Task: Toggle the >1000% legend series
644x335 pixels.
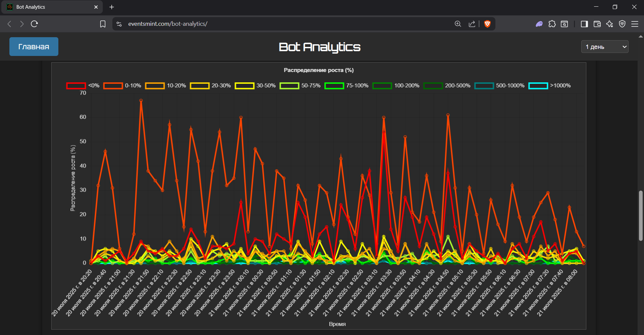Action: [x=549, y=86]
